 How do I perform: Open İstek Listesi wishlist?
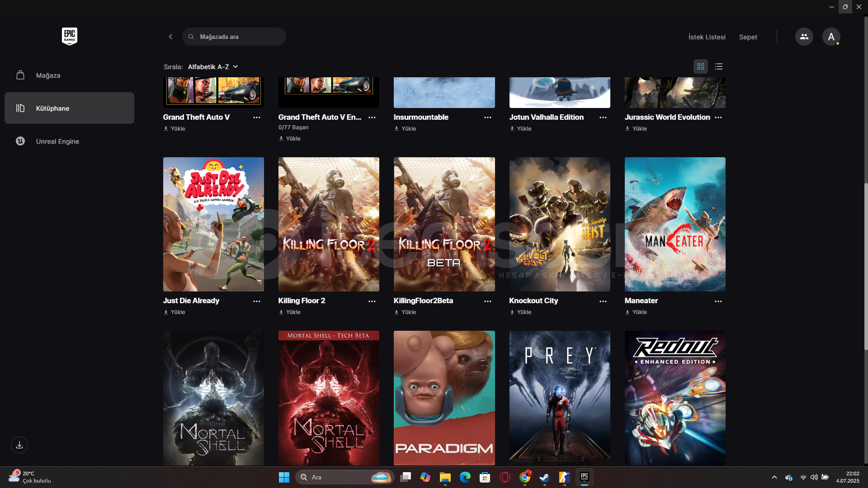click(x=707, y=37)
